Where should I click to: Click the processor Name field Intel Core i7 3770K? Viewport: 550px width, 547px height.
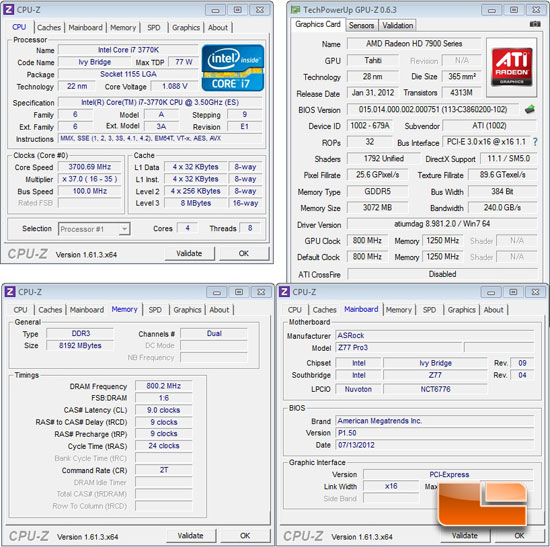click(128, 50)
